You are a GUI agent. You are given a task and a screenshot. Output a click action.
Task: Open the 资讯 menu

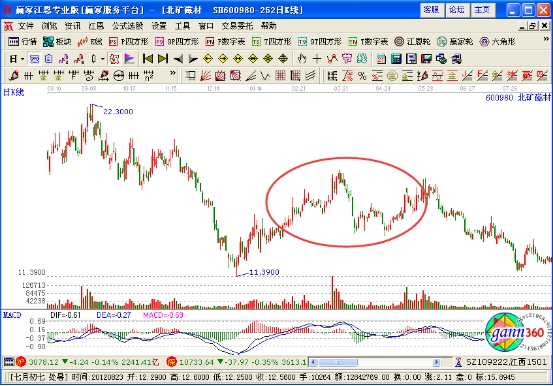pyautogui.click(x=73, y=26)
